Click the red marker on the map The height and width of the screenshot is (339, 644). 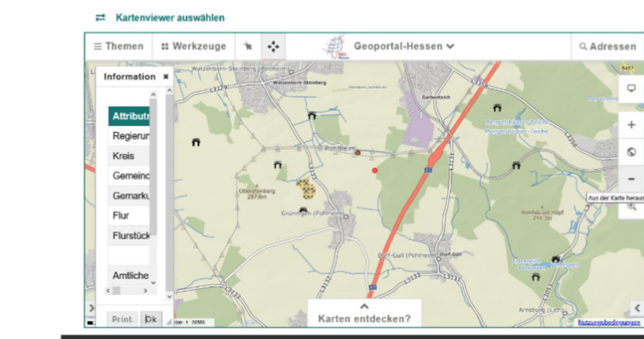coord(374,171)
